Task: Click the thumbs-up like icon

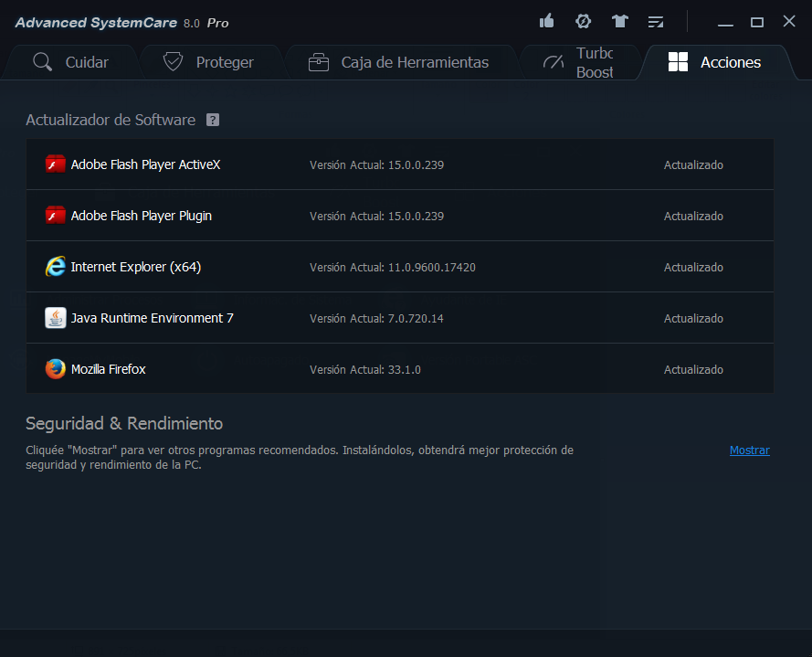Action: 547,21
